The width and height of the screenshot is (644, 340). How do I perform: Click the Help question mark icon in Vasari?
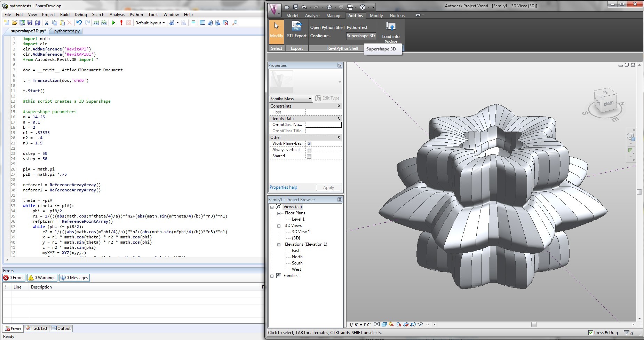click(363, 7)
